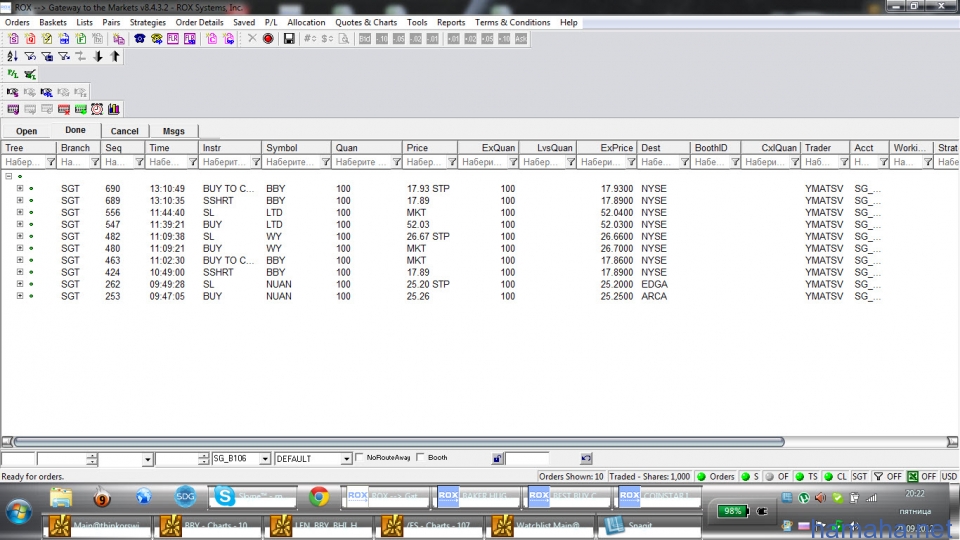The width and height of the screenshot is (960, 540).
Task: Open the Dest column filter funnel
Action: coord(684,162)
